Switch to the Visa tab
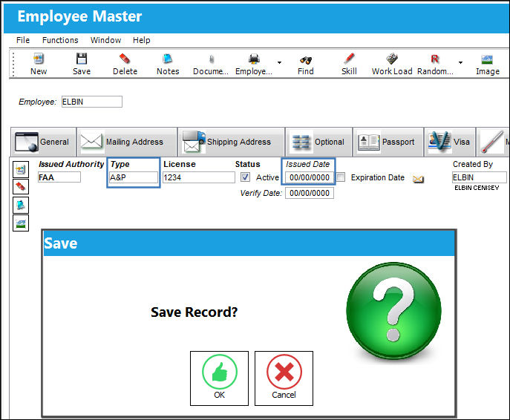 click(450, 142)
